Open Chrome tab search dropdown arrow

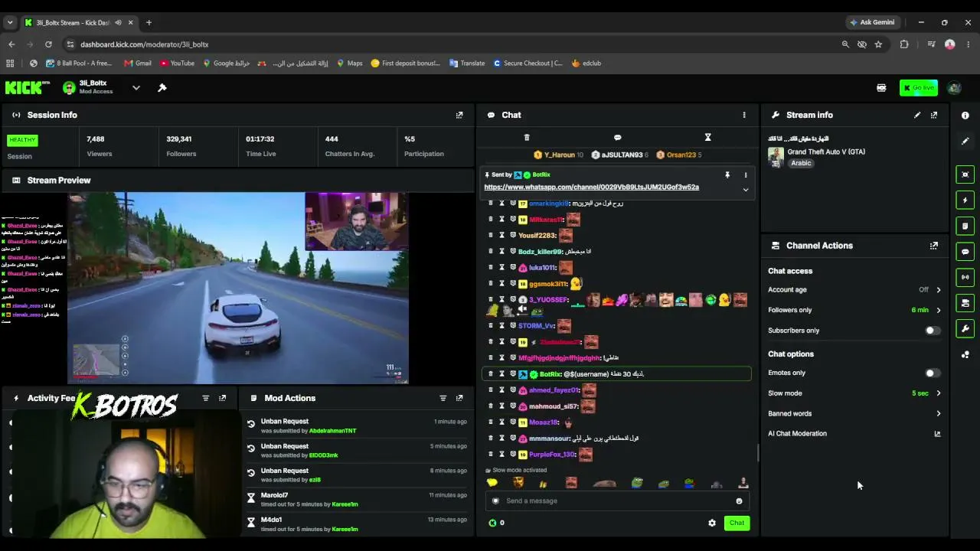point(10,23)
